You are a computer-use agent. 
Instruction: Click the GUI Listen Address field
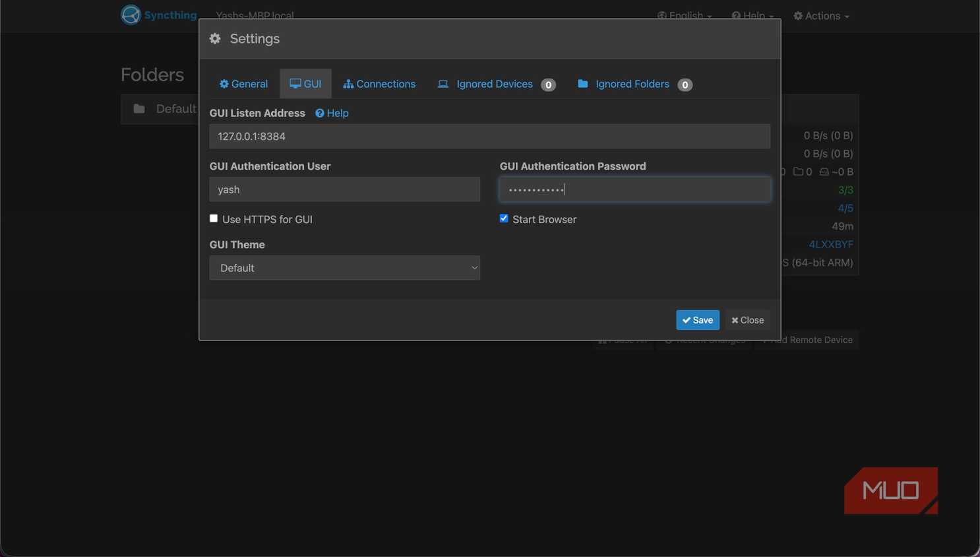pos(490,137)
